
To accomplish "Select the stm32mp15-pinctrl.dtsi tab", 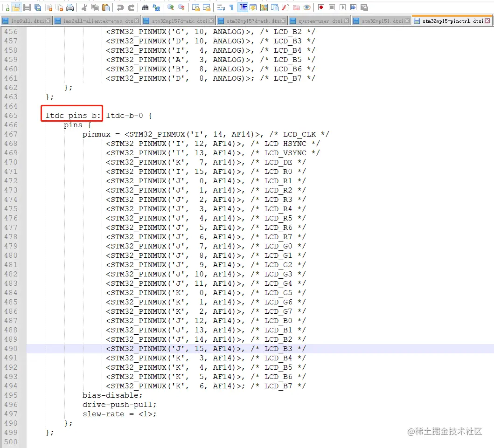I will click(452, 21).
